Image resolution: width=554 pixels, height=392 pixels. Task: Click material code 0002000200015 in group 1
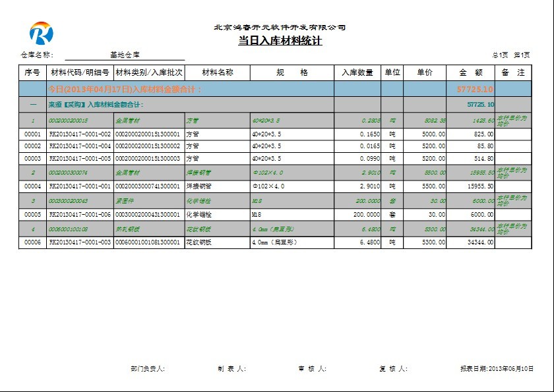click(x=68, y=121)
